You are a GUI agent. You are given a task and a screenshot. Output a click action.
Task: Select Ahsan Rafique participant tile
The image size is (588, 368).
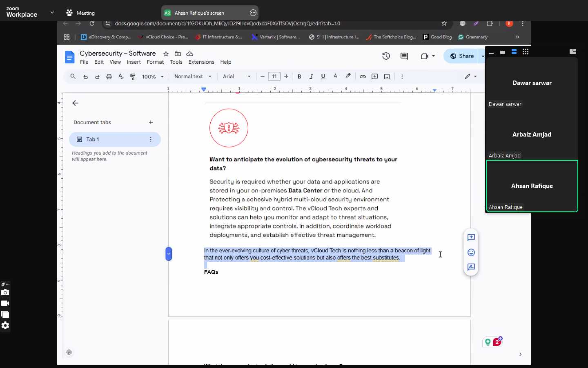tap(532, 186)
